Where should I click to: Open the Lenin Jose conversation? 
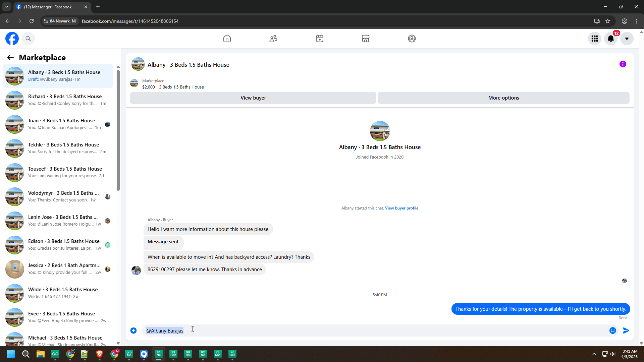tap(58, 221)
